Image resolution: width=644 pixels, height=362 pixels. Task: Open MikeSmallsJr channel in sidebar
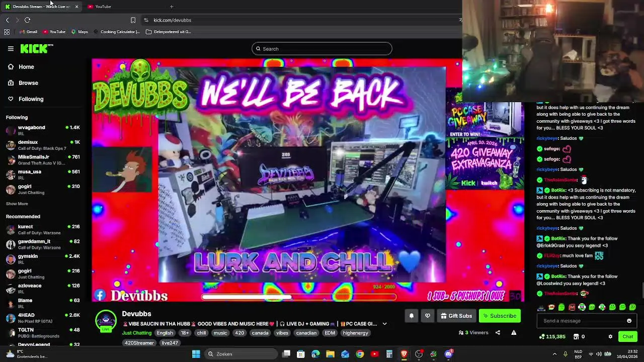(x=43, y=159)
